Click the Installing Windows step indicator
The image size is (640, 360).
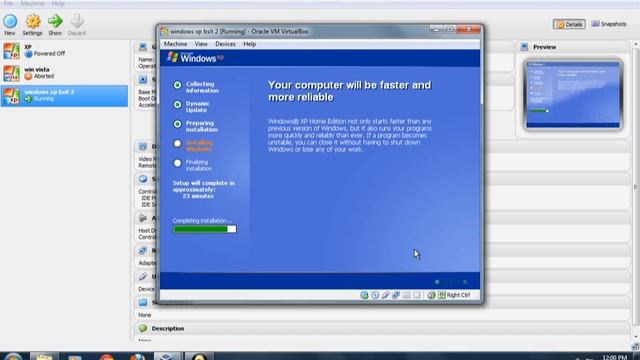(x=177, y=143)
